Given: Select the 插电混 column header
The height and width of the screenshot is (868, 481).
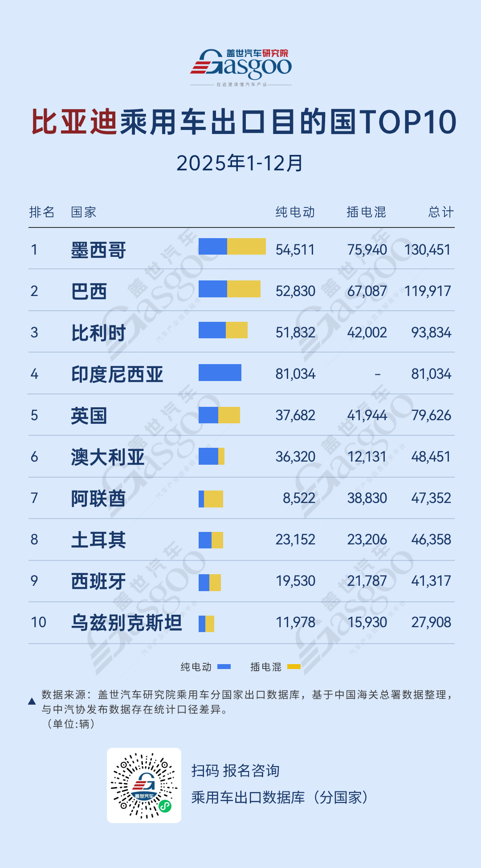Looking at the screenshot, I should pos(366,212).
